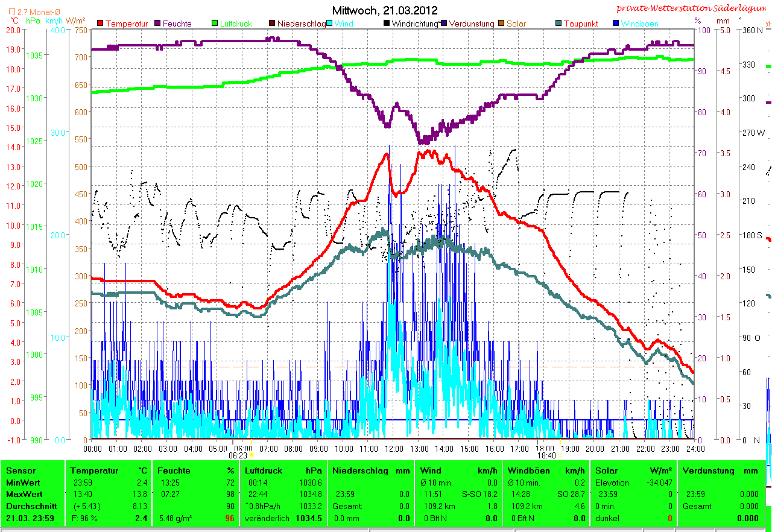Viewport: 772px width, 532px height.
Task: Click the dark red Niederschlag legend square
Action: (272, 24)
